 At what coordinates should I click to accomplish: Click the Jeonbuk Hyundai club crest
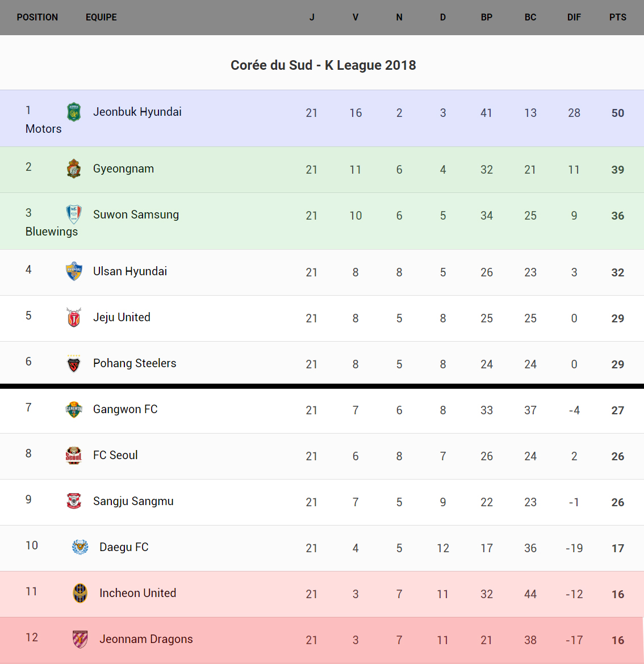74,112
